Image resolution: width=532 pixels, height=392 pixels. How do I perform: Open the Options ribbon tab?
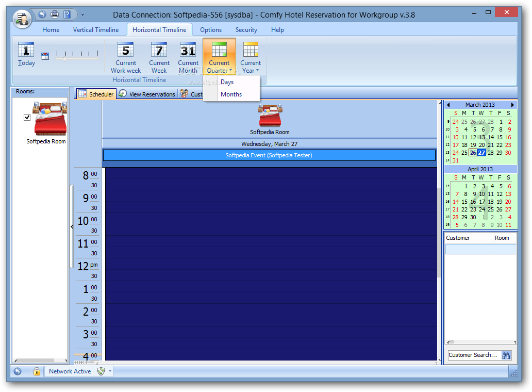(x=211, y=30)
